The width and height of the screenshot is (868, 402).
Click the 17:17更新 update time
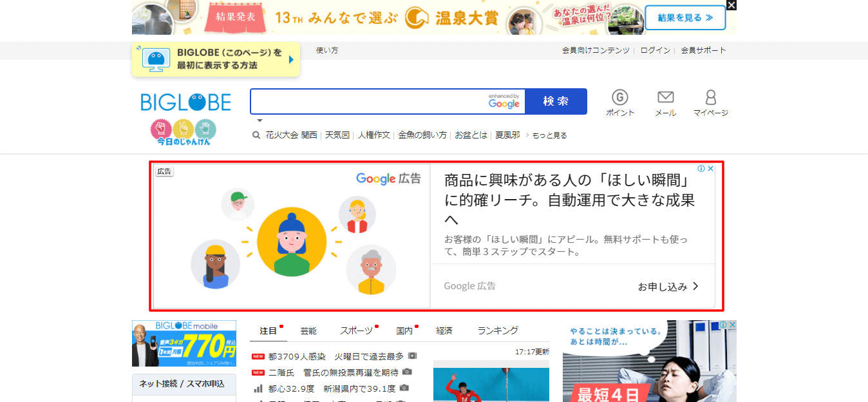[x=532, y=352]
